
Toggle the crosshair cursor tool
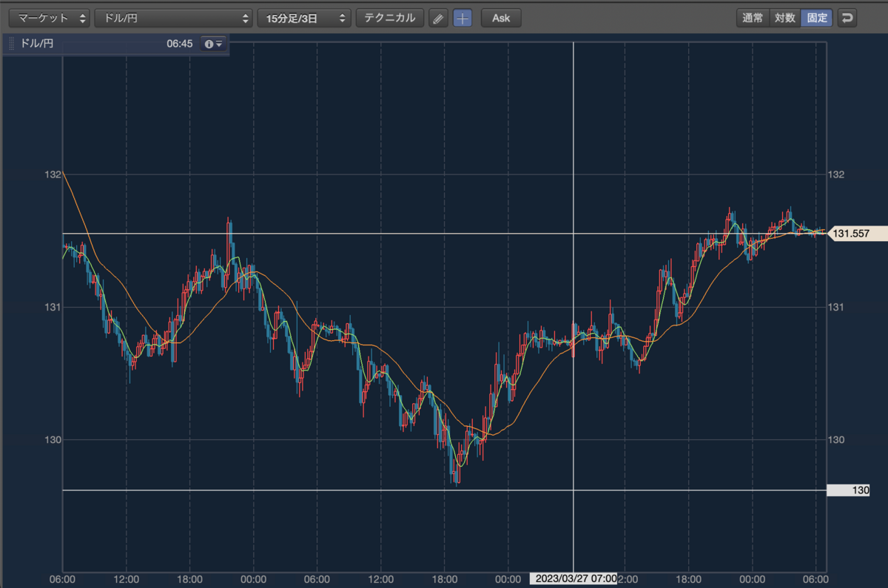pyautogui.click(x=462, y=18)
